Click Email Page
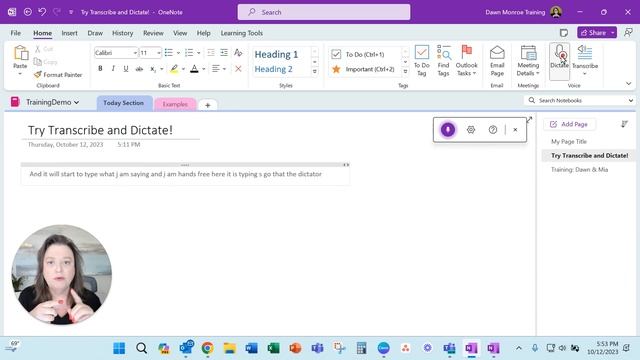Screen dimensions: 640x360 pyautogui.click(x=497, y=60)
